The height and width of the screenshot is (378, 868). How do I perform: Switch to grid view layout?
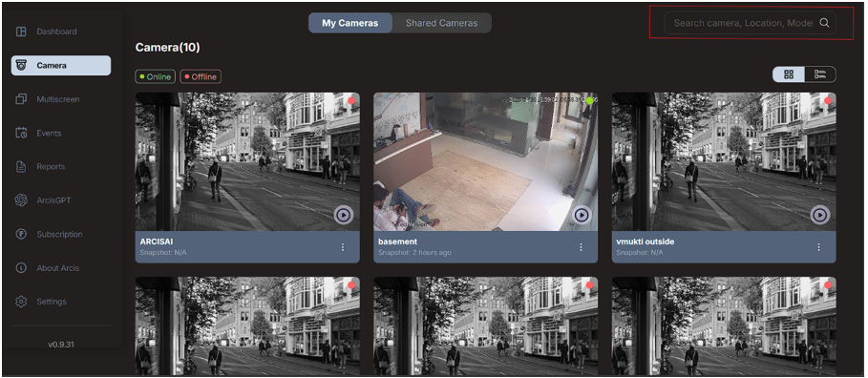click(789, 74)
